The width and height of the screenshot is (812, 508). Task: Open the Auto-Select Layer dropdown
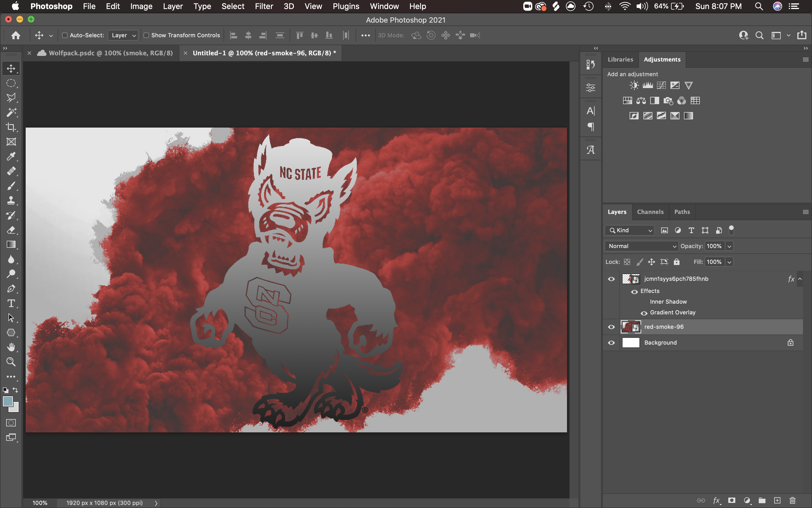123,35
